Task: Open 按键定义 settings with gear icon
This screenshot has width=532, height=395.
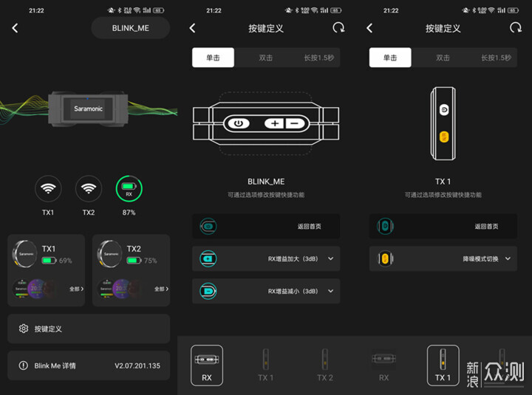Action: 89,329
